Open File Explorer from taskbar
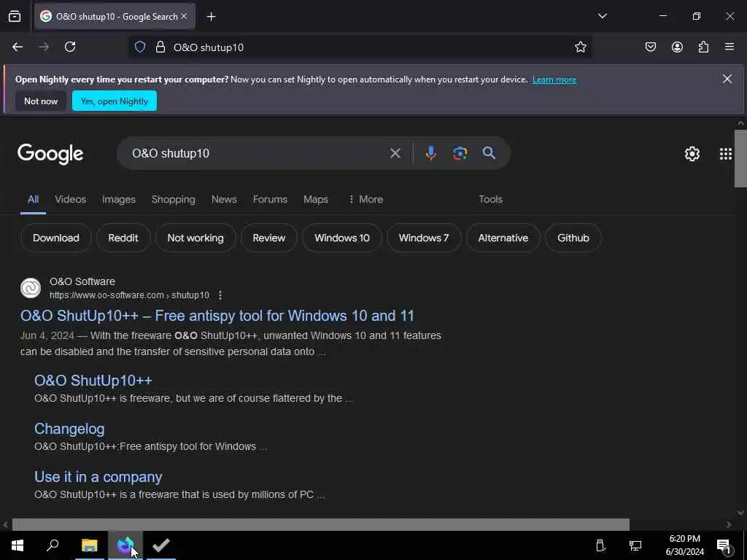Viewport: 747px width, 560px height. coord(89,545)
